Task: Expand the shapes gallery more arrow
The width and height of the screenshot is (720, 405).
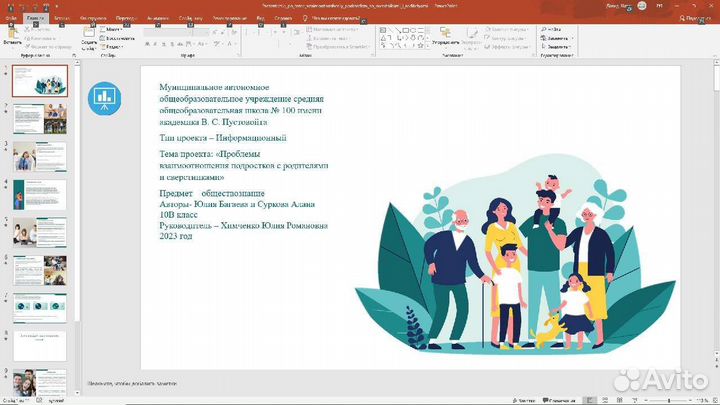Action: coord(428,45)
